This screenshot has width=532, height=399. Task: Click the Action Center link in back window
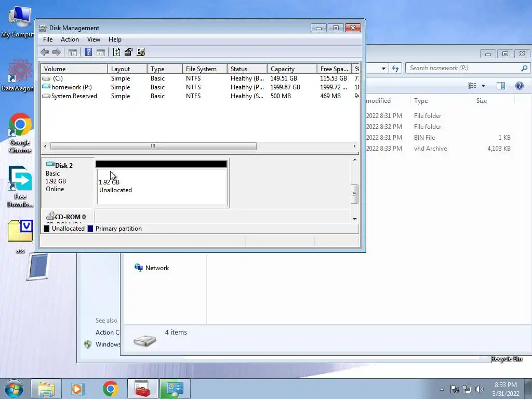pyautogui.click(x=107, y=332)
